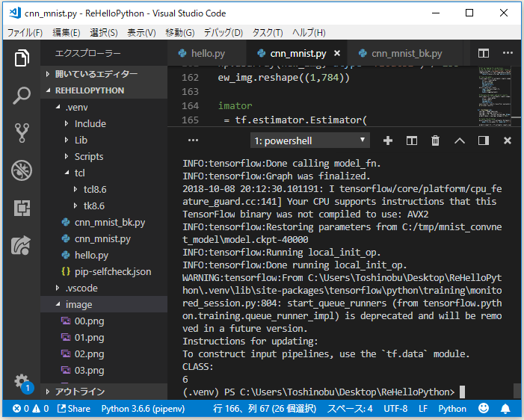Screen dimensions: 524x420
Task: Expand the アウトライン section
Action: click(x=104, y=392)
